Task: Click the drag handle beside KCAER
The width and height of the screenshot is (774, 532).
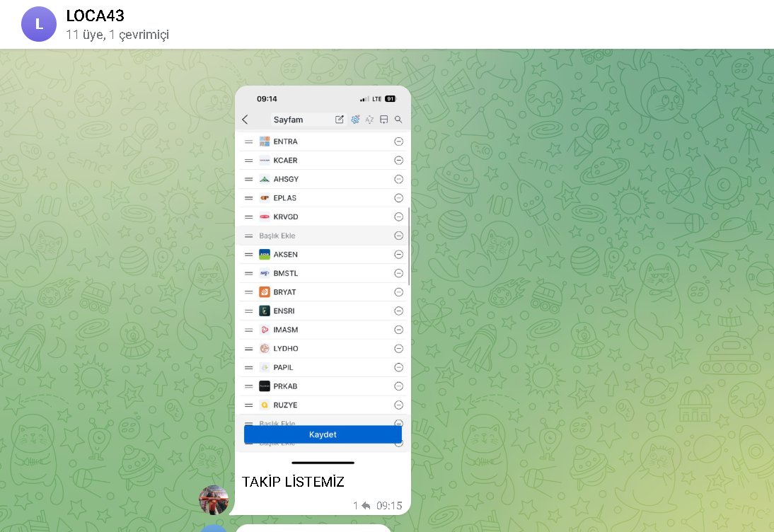Action: click(248, 161)
